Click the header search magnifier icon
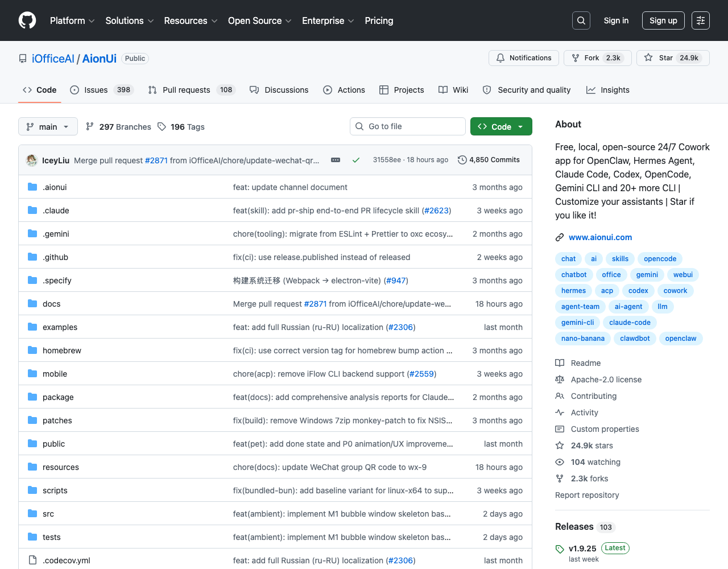Image resolution: width=728 pixels, height=569 pixels. pyautogui.click(x=581, y=20)
